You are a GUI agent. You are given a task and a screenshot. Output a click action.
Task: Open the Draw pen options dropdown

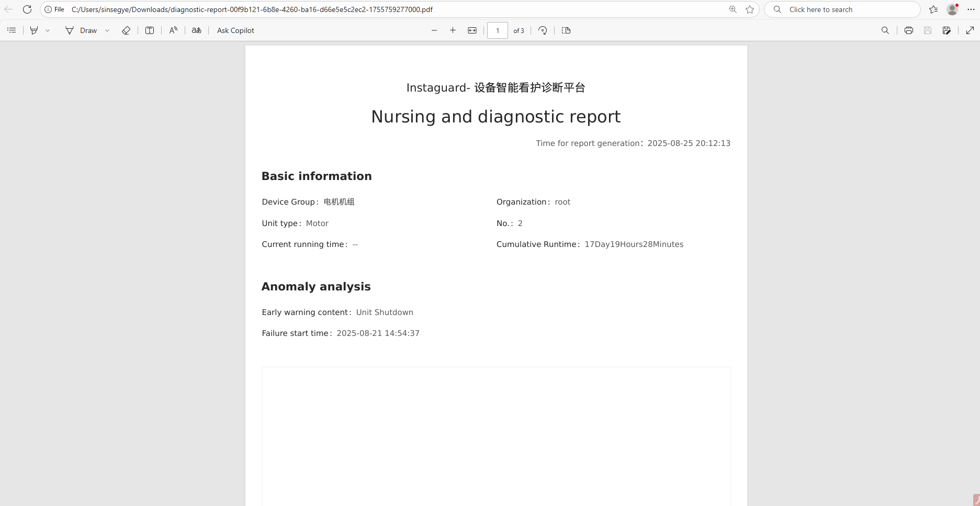(107, 30)
